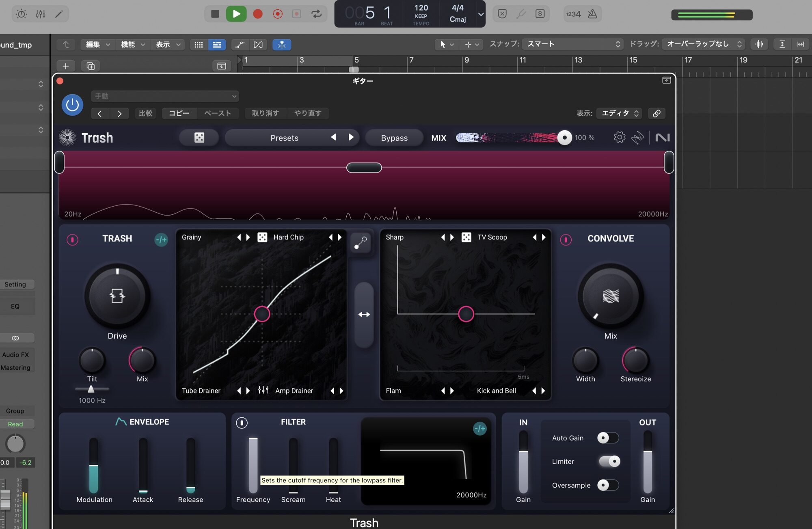812x529 pixels.
Task: Open the スナップ スマート dropdown
Action: pos(572,44)
